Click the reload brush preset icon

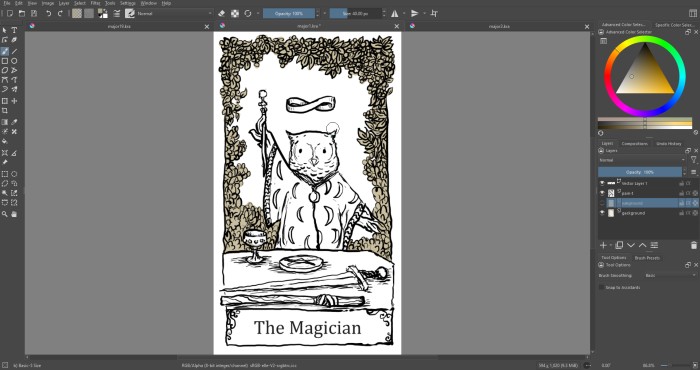coord(248,13)
